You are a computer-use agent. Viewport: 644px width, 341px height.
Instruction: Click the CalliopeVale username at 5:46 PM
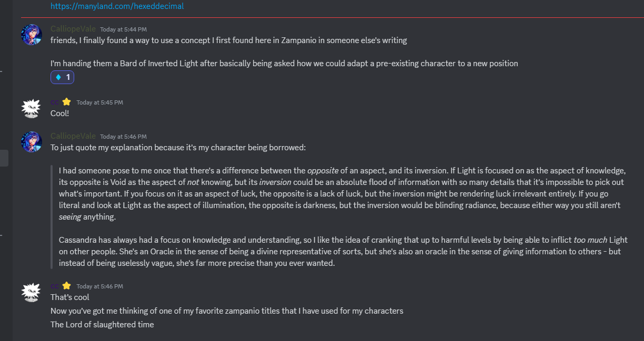[73, 136]
